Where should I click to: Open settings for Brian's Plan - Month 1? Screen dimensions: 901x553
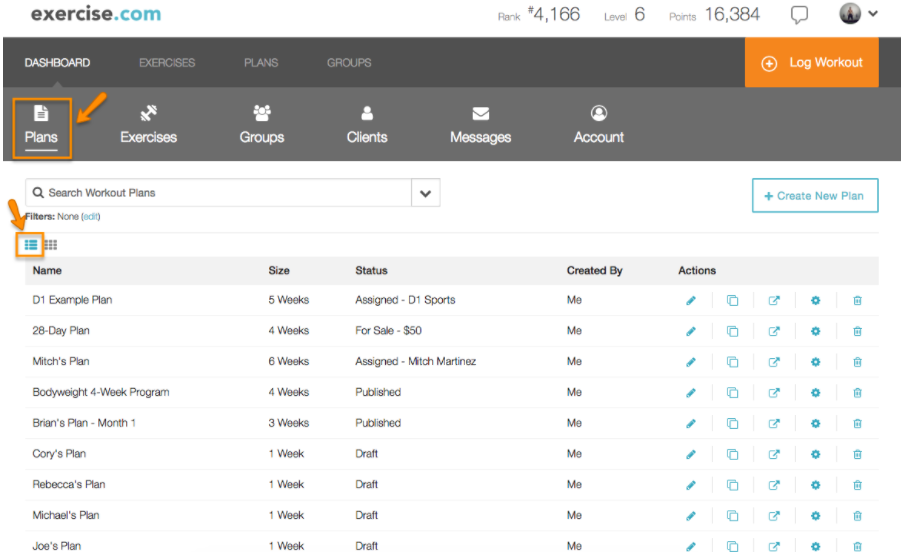click(815, 424)
